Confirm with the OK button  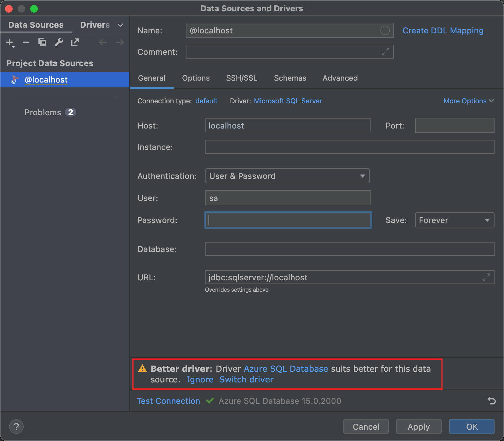[x=472, y=427]
